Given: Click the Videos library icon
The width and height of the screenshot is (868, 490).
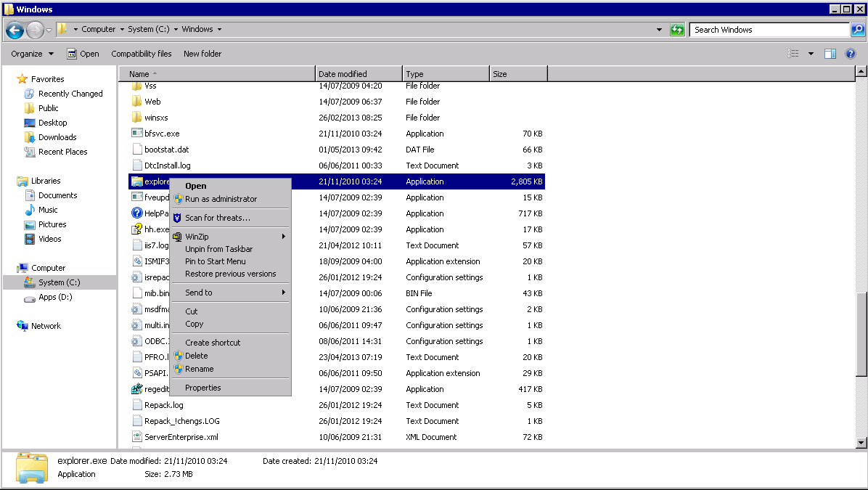Looking at the screenshot, I should 29,239.
